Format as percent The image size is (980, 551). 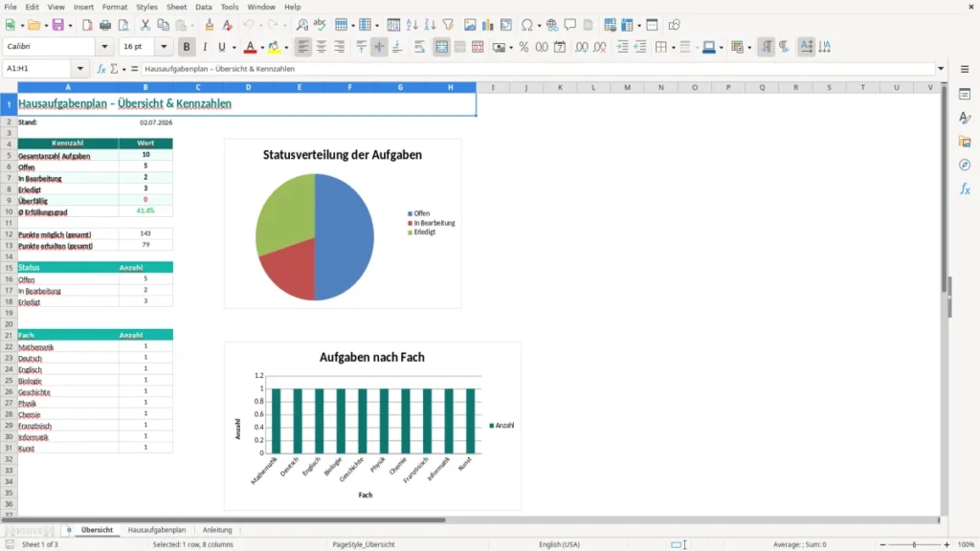523,47
